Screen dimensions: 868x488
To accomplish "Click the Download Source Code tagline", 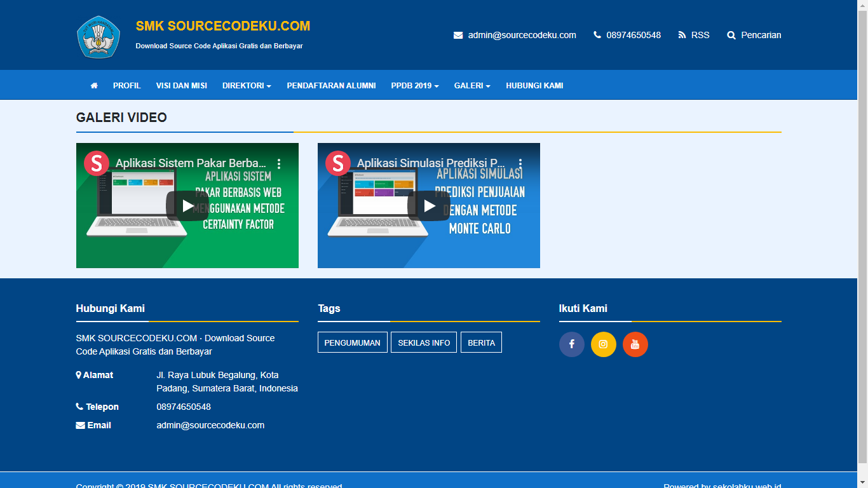I will (x=219, y=46).
